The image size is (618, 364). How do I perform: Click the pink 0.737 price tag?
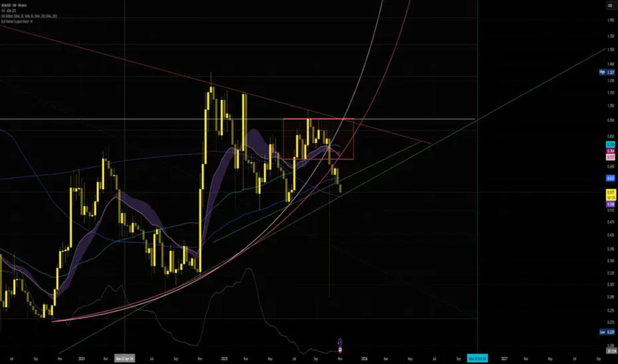click(611, 157)
